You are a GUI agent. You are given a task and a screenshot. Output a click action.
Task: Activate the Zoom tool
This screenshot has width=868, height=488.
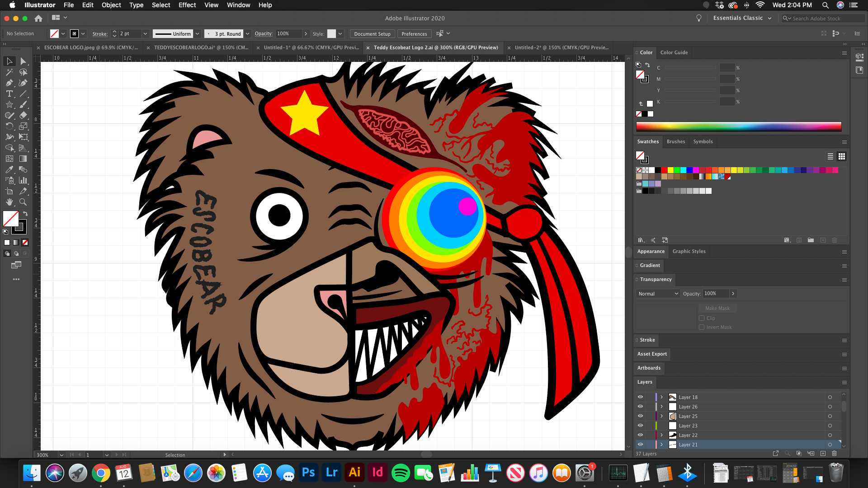click(23, 202)
